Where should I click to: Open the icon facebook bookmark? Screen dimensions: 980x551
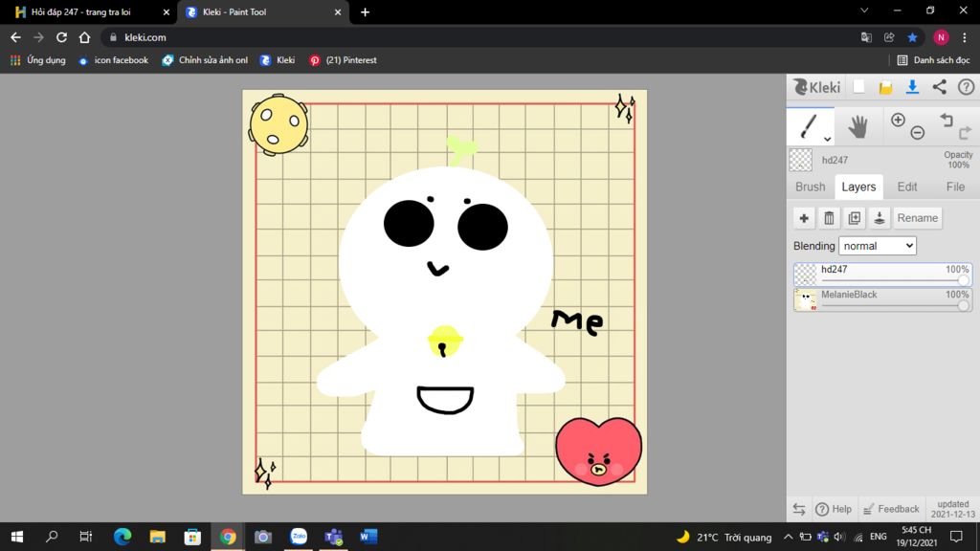114,60
